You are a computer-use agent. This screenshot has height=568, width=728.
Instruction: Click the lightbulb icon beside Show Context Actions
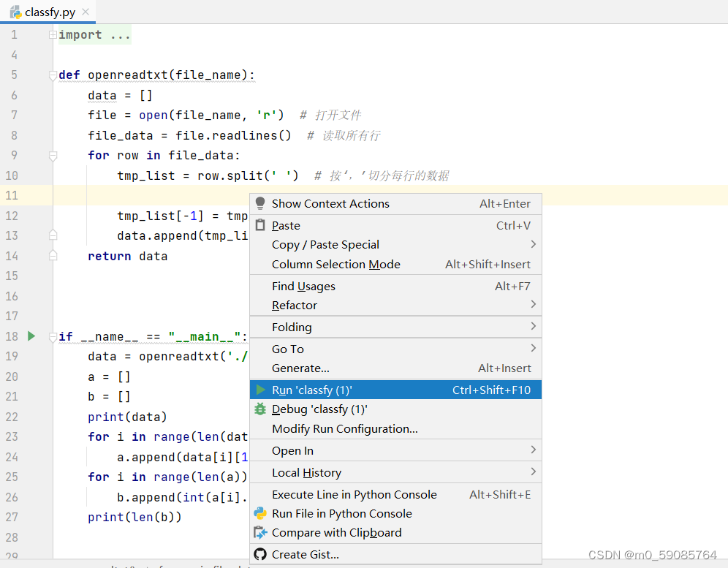coord(261,202)
